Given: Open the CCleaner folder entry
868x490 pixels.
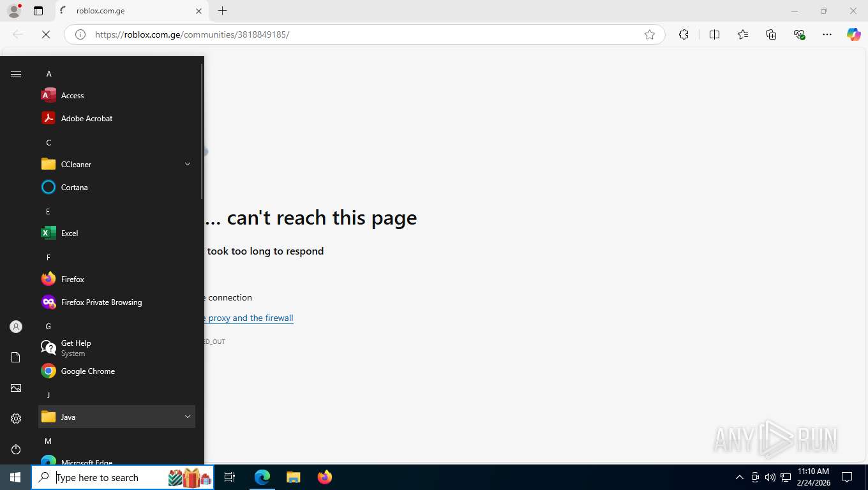Looking at the screenshot, I should pos(117,165).
